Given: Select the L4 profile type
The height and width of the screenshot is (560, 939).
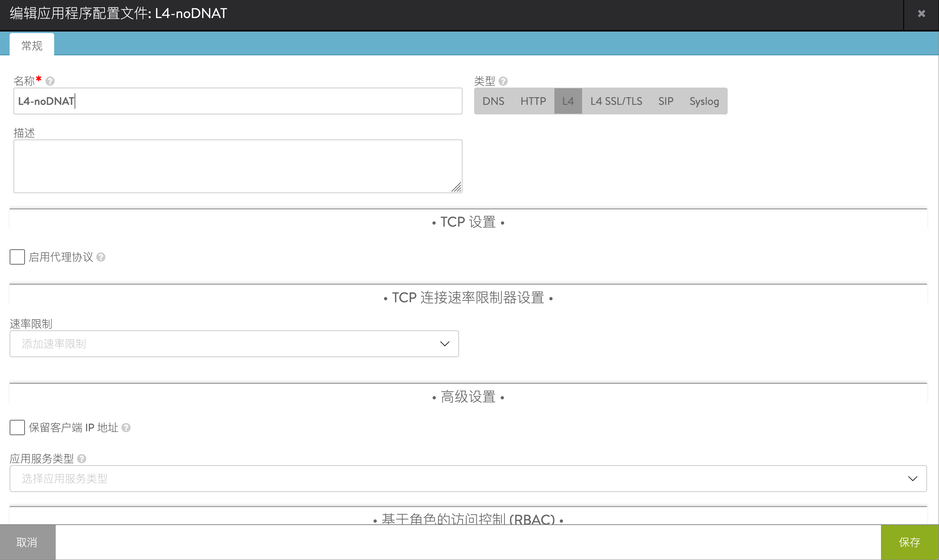Looking at the screenshot, I should (x=568, y=101).
